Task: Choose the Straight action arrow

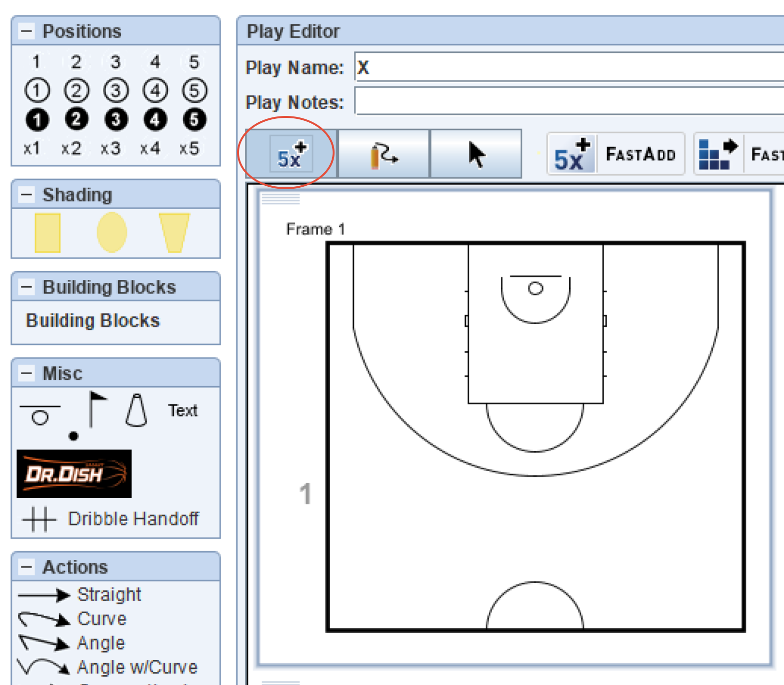Action: (x=80, y=595)
